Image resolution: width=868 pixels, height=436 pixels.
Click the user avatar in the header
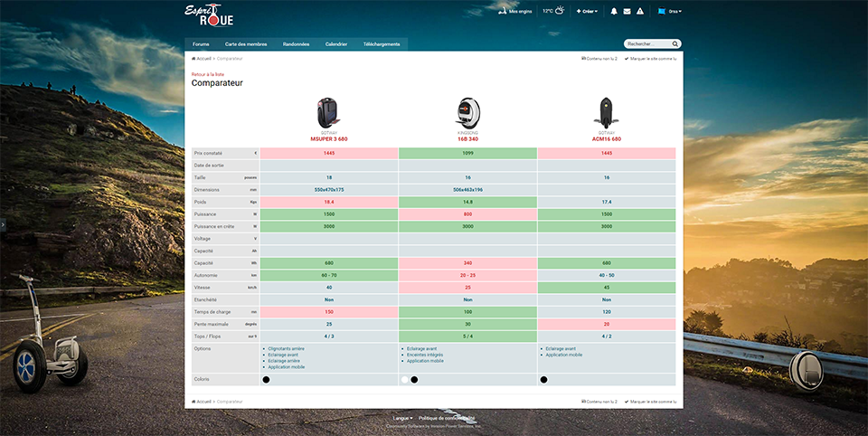pos(662,11)
